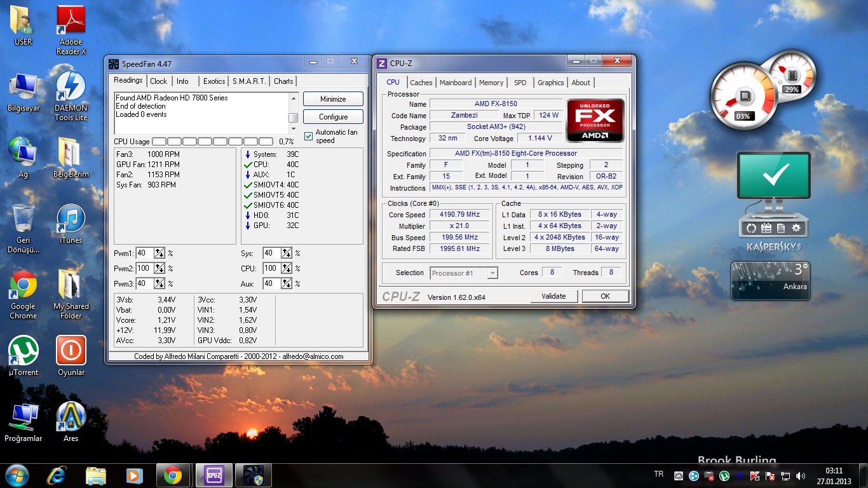Click the iCloud cloud tray icon
868x488 pixels.
[679, 476]
